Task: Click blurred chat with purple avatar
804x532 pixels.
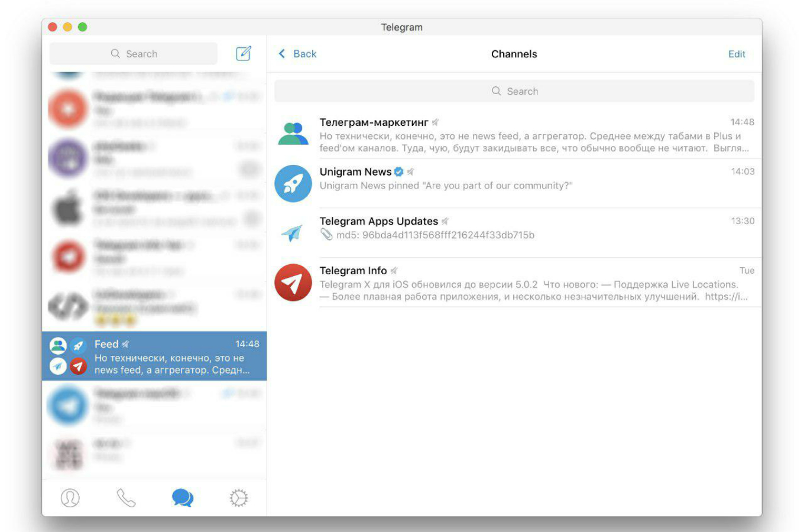Action: point(154,158)
